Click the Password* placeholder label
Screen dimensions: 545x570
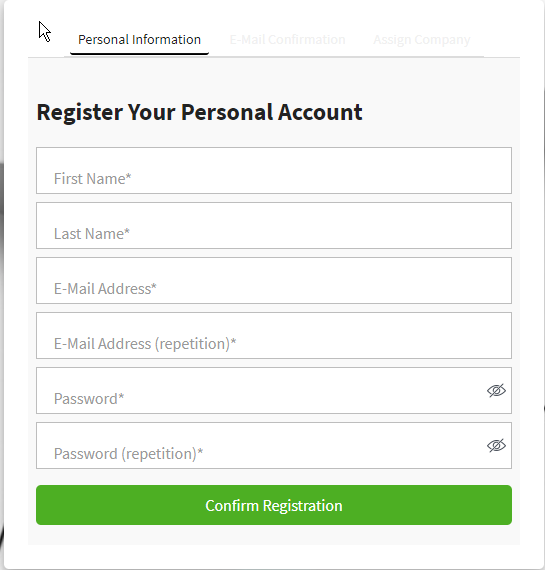point(89,399)
